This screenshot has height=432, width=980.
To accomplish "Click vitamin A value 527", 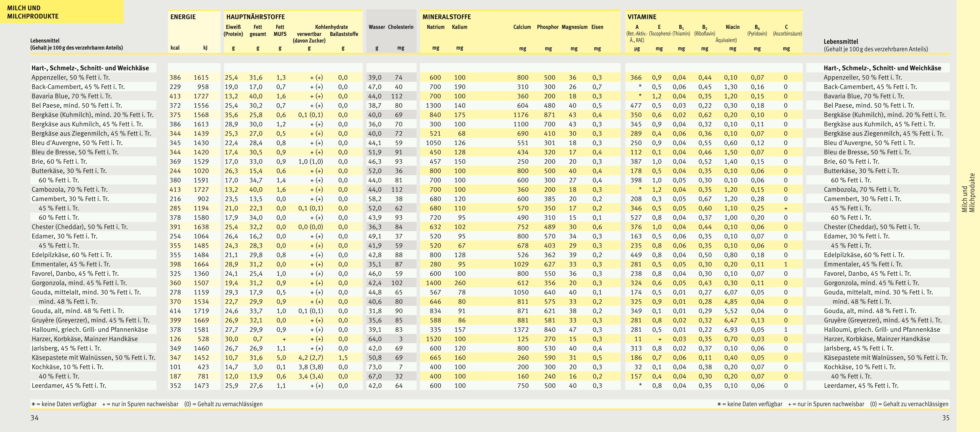I will 636,218.
